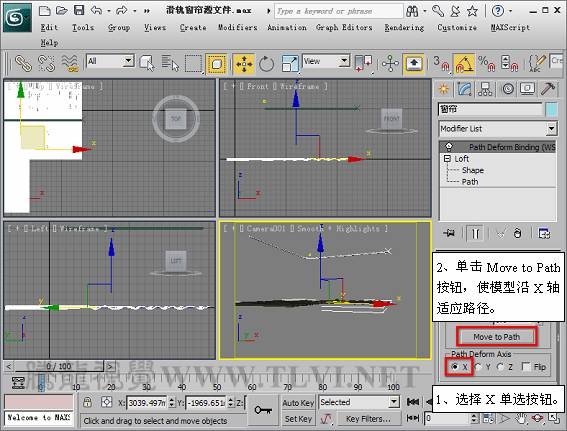This screenshot has height=431, width=567.
Task: Open Key Filters dialog
Action: point(368,419)
